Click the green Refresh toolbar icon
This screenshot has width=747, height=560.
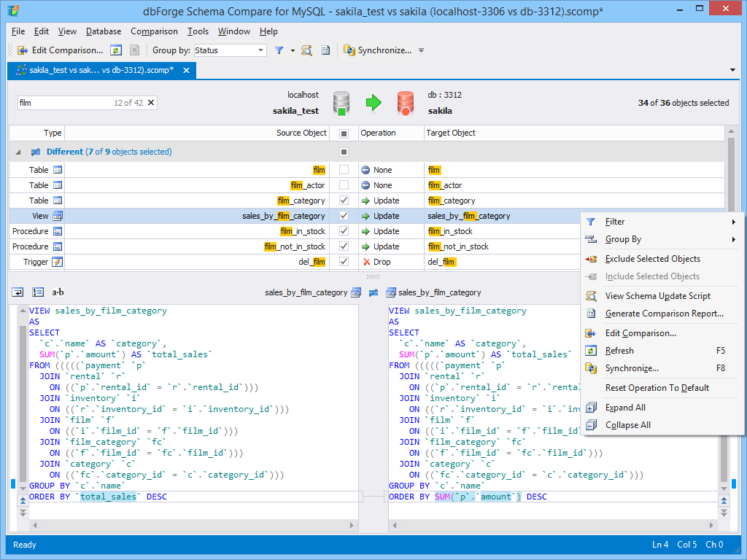tap(116, 50)
